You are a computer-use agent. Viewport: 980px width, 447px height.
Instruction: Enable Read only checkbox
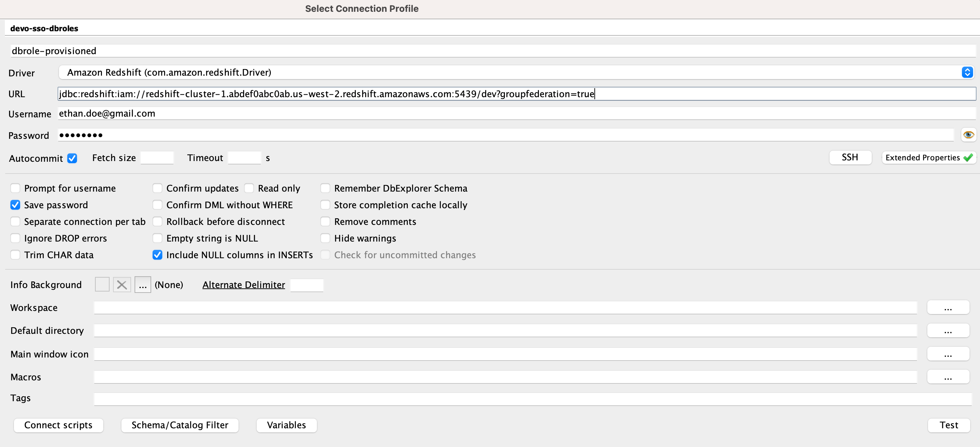point(249,188)
